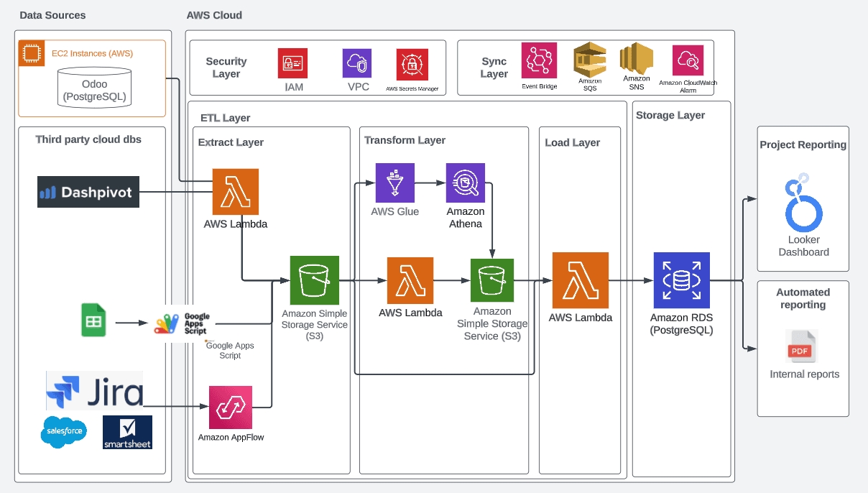
Task: Select the Amazon AppFlow icon
Action: click(231, 407)
